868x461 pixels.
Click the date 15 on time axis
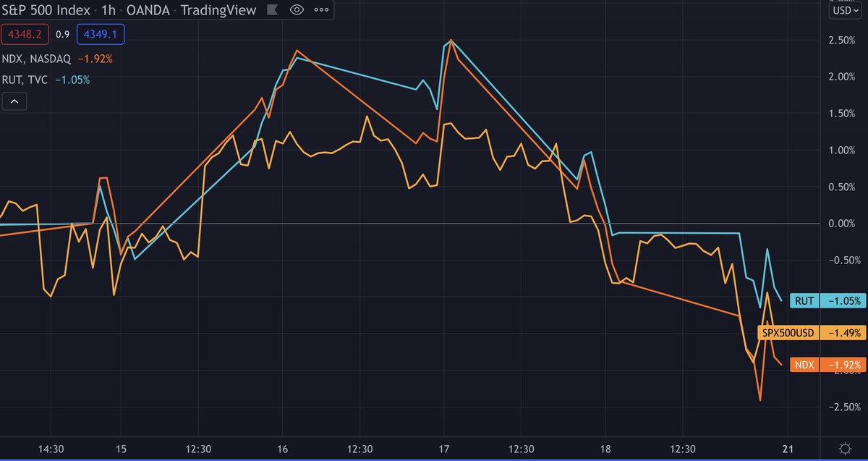pyautogui.click(x=121, y=448)
